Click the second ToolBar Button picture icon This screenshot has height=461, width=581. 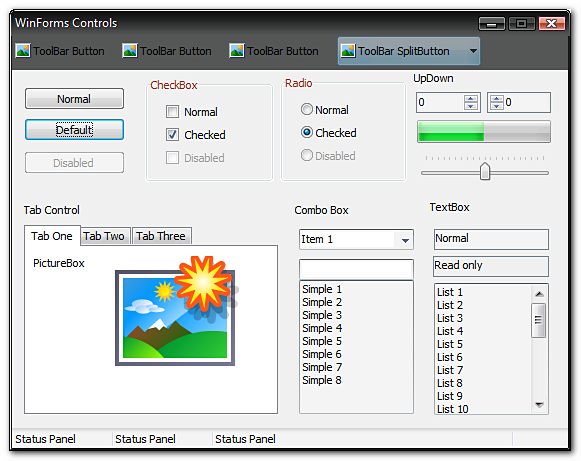point(130,50)
